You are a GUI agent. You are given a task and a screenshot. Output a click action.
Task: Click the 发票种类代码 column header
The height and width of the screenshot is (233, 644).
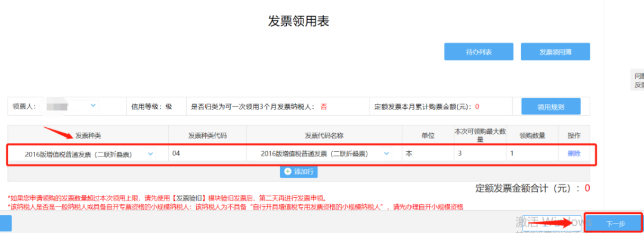click(208, 136)
